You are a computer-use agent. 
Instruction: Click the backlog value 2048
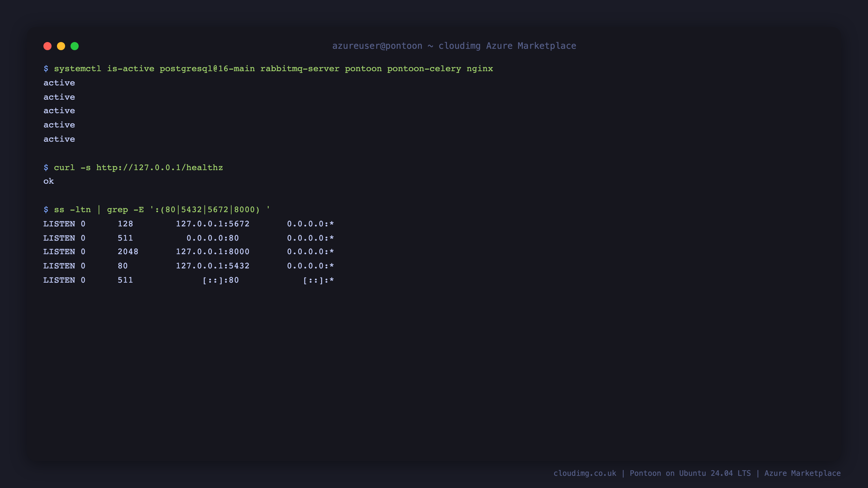(x=128, y=252)
